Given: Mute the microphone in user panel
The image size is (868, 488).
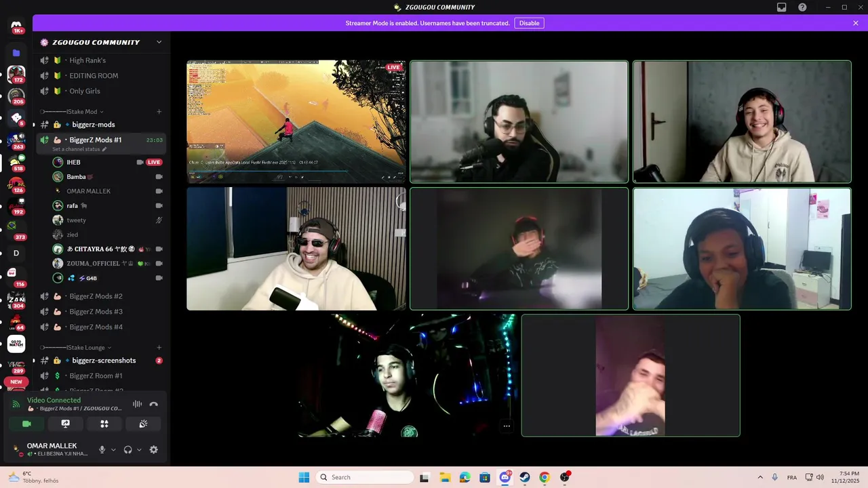Looking at the screenshot, I should point(102,449).
